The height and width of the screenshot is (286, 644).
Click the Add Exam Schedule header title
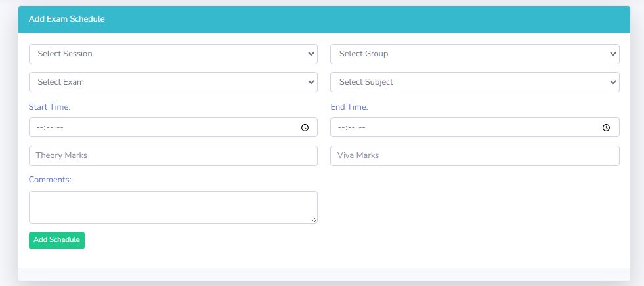(67, 19)
